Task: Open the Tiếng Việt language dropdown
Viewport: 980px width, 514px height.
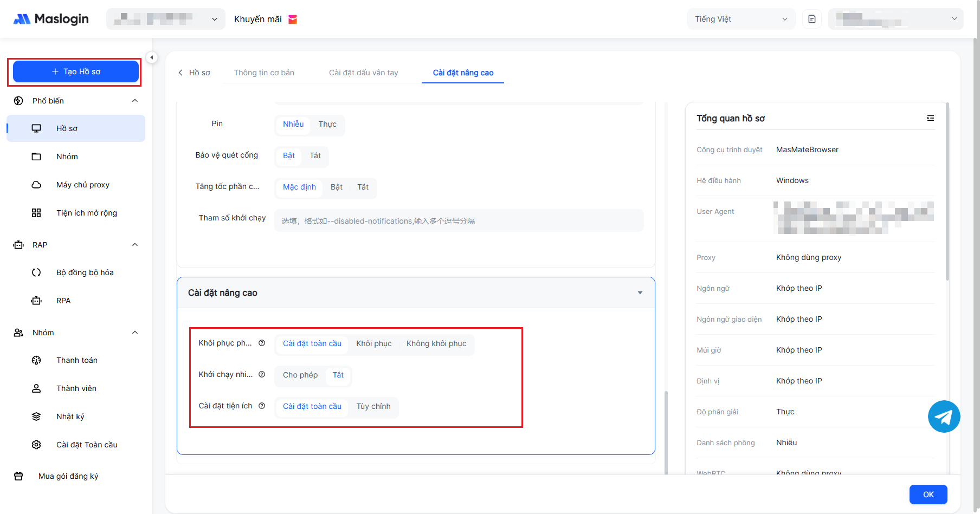Action: pyautogui.click(x=740, y=19)
